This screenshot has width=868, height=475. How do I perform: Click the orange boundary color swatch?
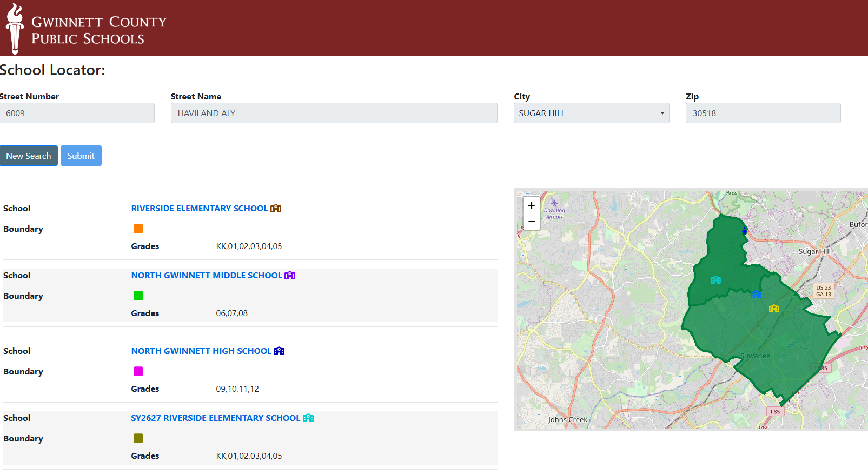pos(138,229)
